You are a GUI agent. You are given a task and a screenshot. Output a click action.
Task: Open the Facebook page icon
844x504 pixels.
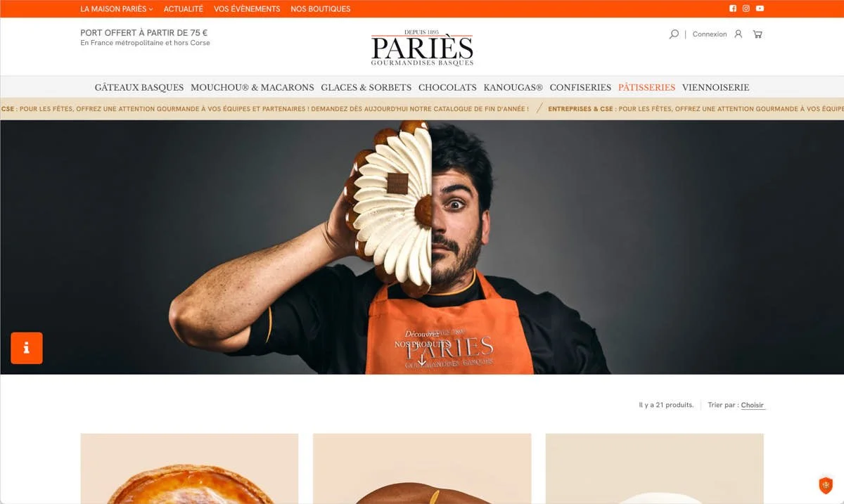pyautogui.click(x=732, y=8)
